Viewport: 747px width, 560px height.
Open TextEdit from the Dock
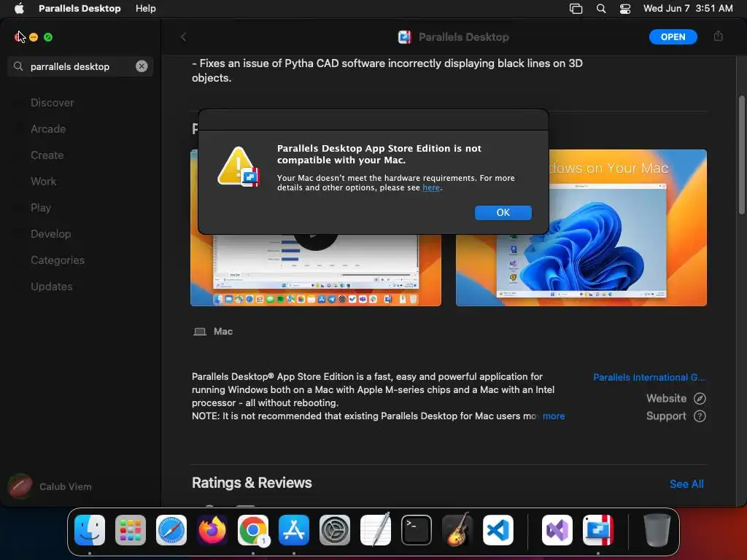376,530
